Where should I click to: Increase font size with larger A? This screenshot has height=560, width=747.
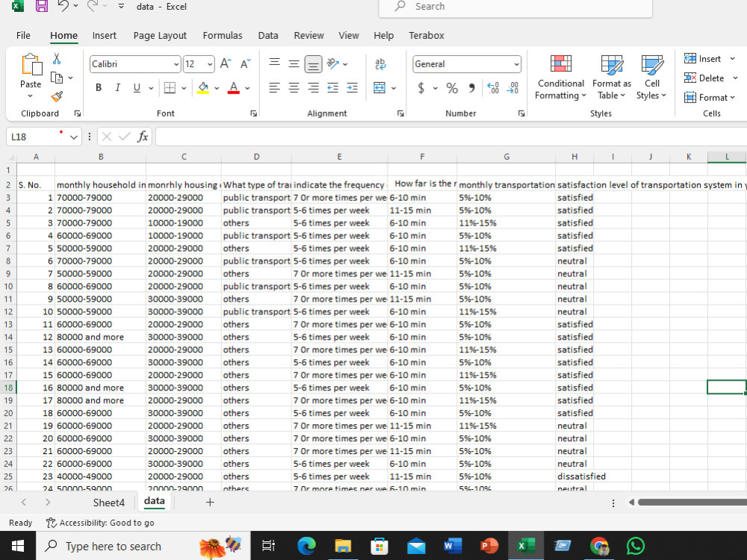226,63
